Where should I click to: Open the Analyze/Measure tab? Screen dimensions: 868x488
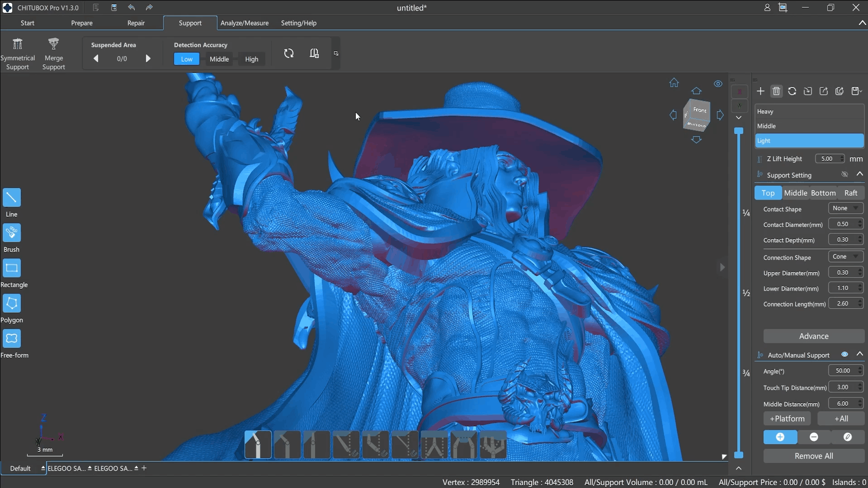245,23
